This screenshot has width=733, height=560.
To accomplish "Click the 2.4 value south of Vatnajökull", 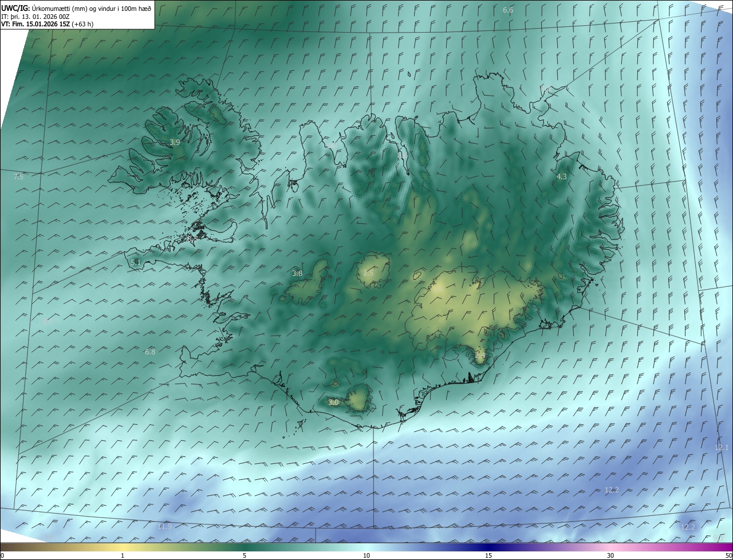I will click(x=480, y=355).
